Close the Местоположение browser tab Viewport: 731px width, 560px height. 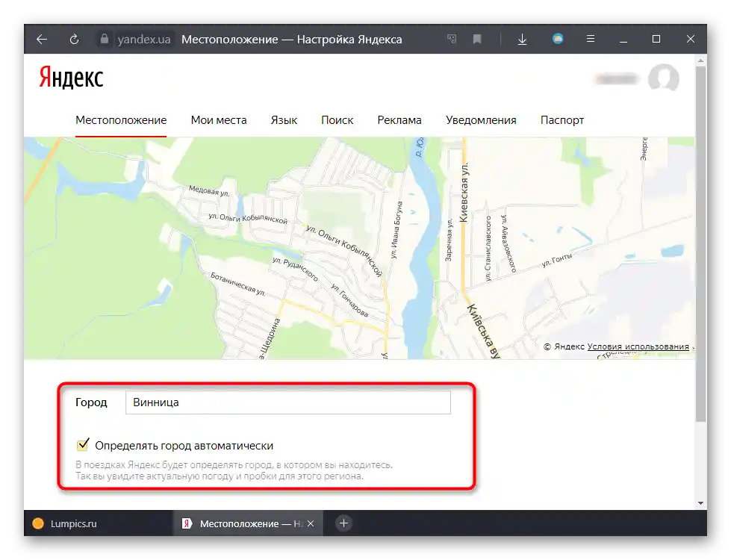(x=311, y=523)
